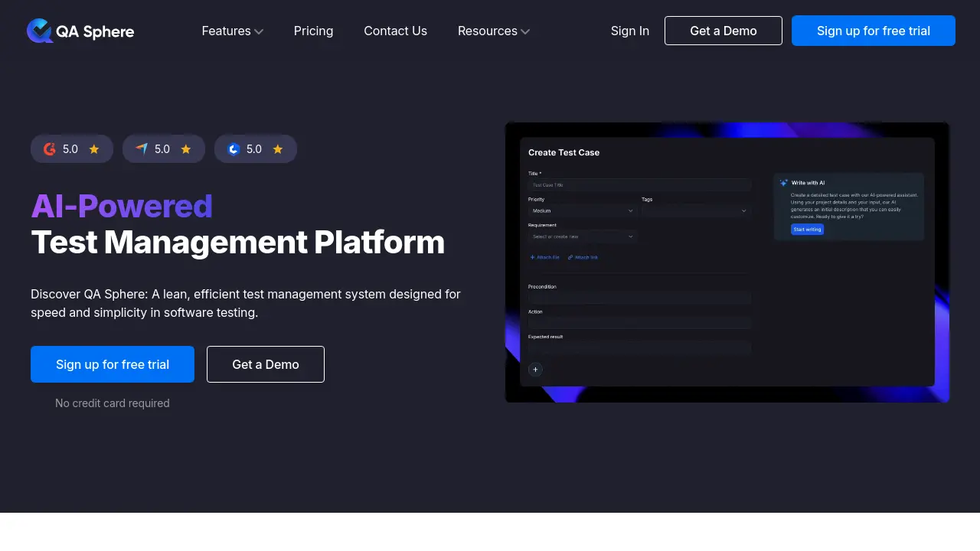Click the Action field in preview

pos(639,323)
